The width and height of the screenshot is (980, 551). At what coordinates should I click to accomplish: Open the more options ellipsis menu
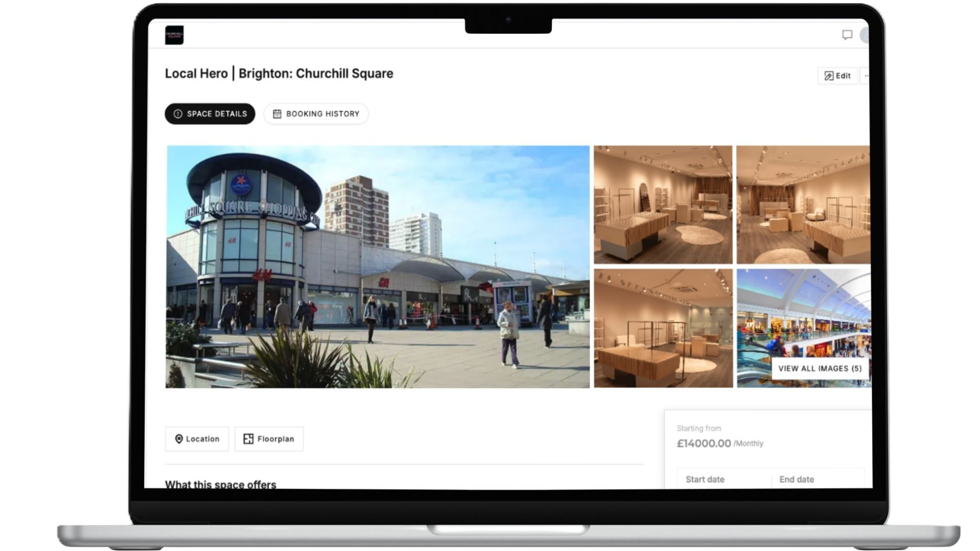[x=866, y=76]
